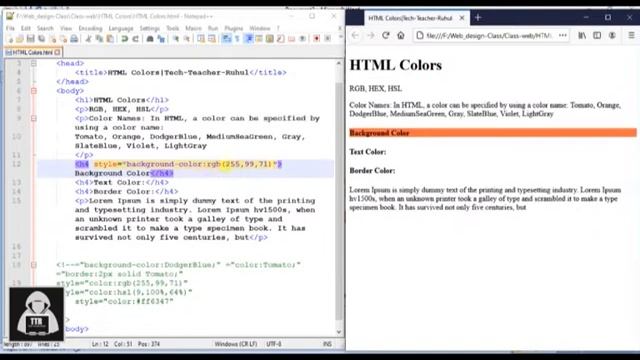
Task: Click the orange Background Color heading
Action: [493, 133]
